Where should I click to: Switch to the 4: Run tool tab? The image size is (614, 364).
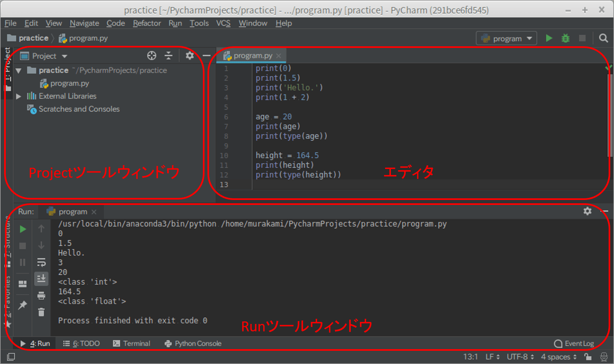pyautogui.click(x=36, y=343)
